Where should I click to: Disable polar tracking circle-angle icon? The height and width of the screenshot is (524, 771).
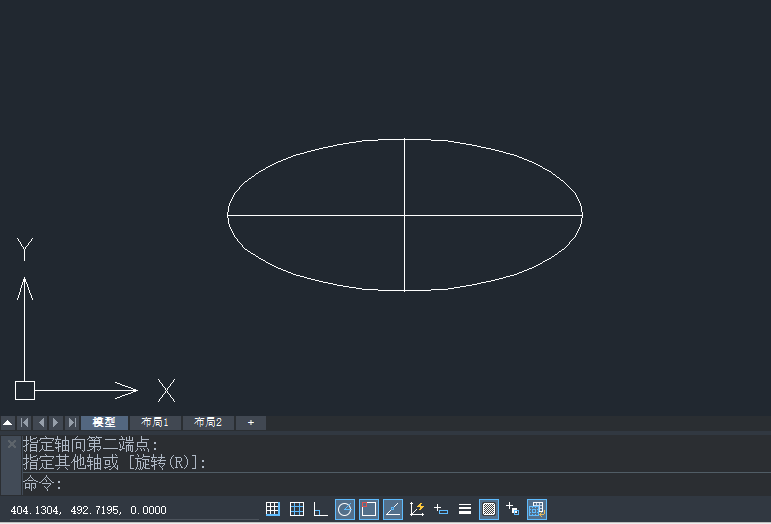[x=345, y=509]
